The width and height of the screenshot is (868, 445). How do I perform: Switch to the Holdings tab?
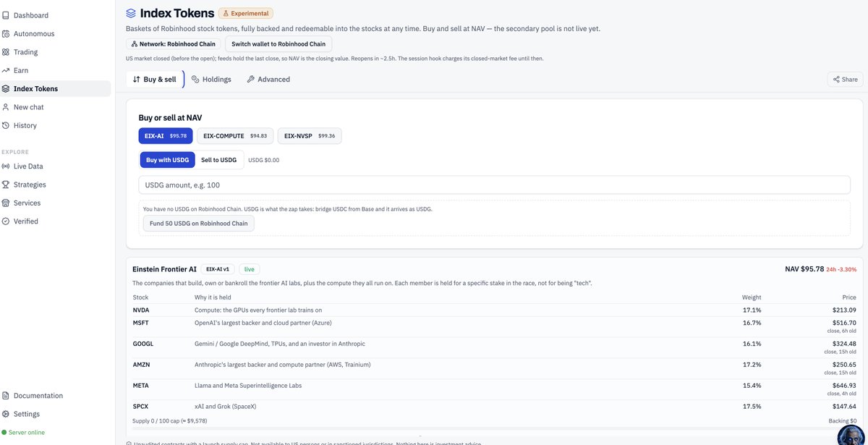pyautogui.click(x=211, y=80)
